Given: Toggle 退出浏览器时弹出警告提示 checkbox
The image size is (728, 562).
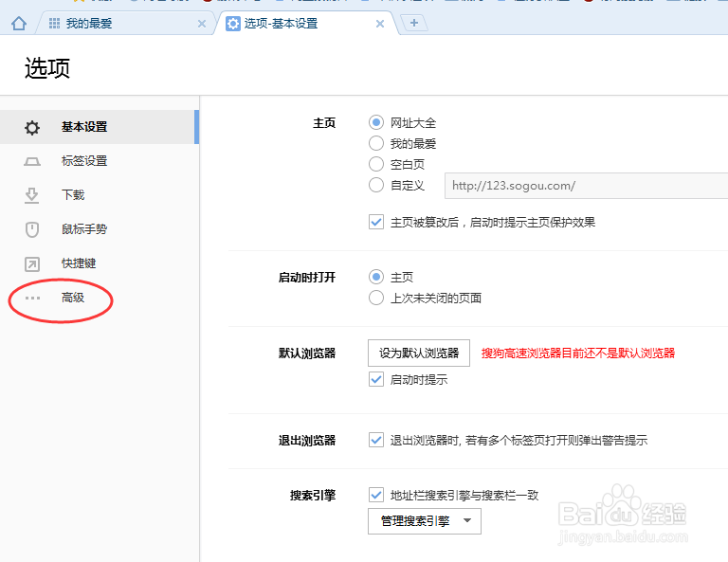Looking at the screenshot, I should (376, 440).
